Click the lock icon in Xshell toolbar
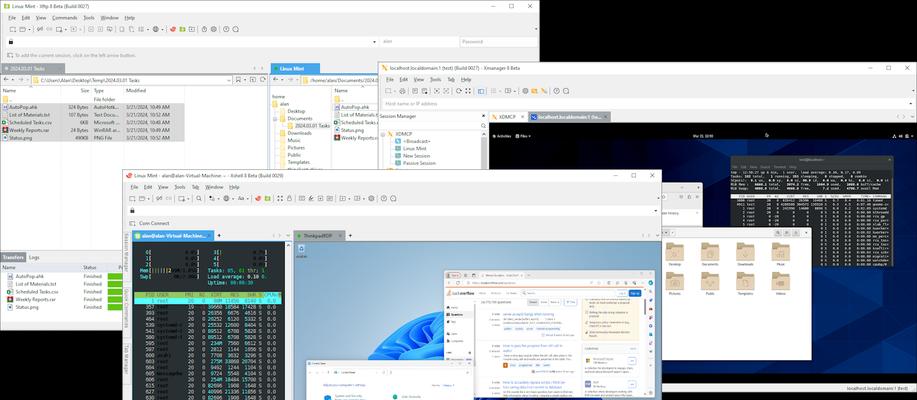 (289, 198)
